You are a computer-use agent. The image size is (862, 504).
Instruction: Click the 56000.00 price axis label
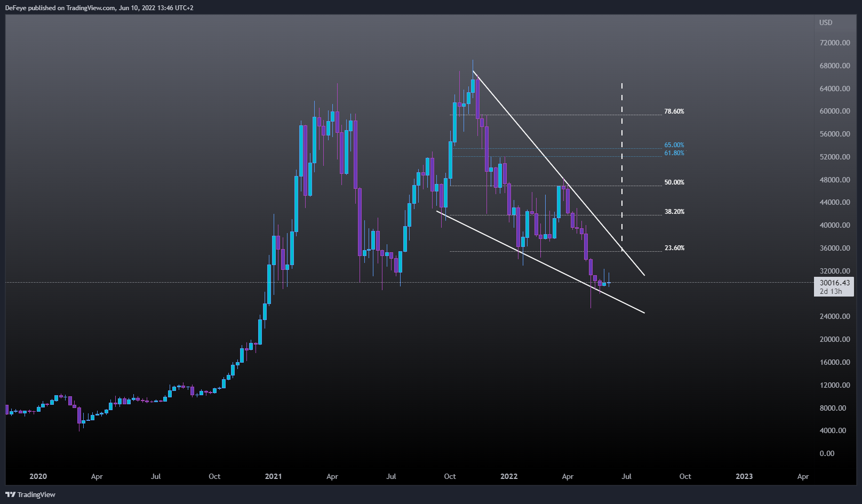point(835,134)
